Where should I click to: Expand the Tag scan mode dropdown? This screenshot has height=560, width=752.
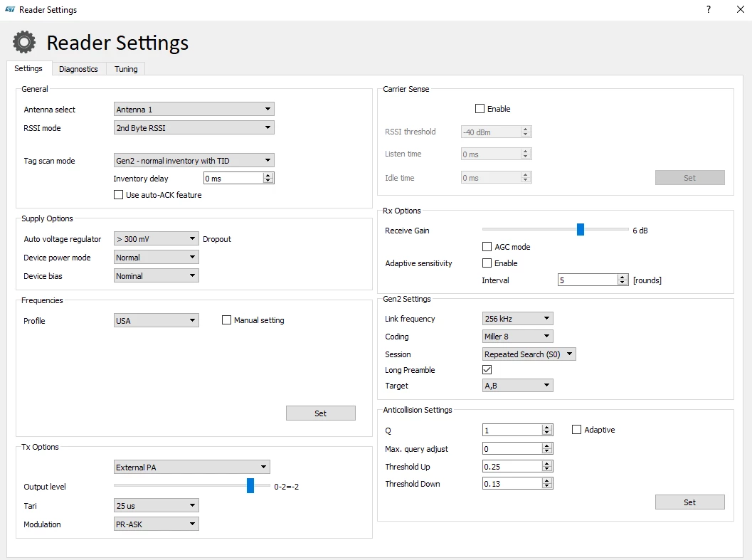(194, 161)
